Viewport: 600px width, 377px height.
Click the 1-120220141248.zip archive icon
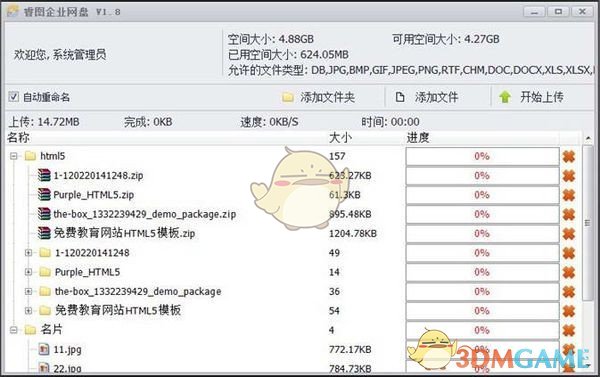click(x=44, y=175)
